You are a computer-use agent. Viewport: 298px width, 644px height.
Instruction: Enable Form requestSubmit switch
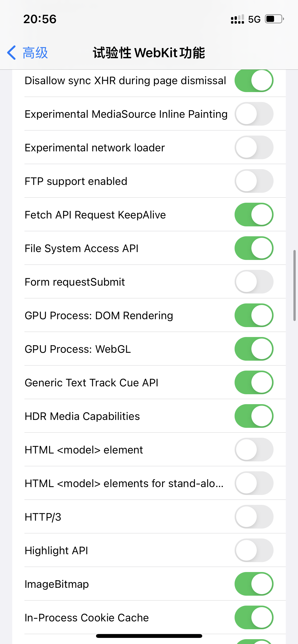(254, 282)
